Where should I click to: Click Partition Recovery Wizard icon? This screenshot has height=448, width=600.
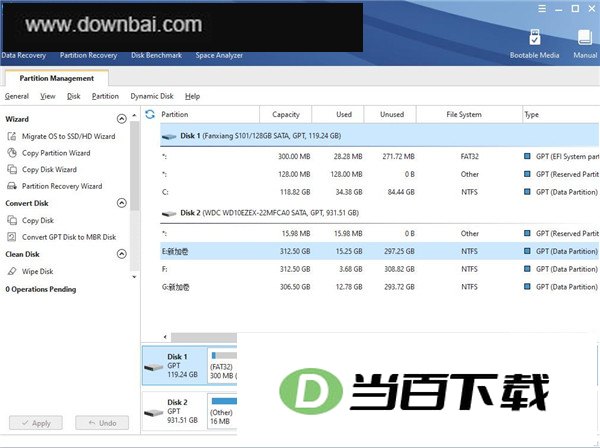pos(12,186)
